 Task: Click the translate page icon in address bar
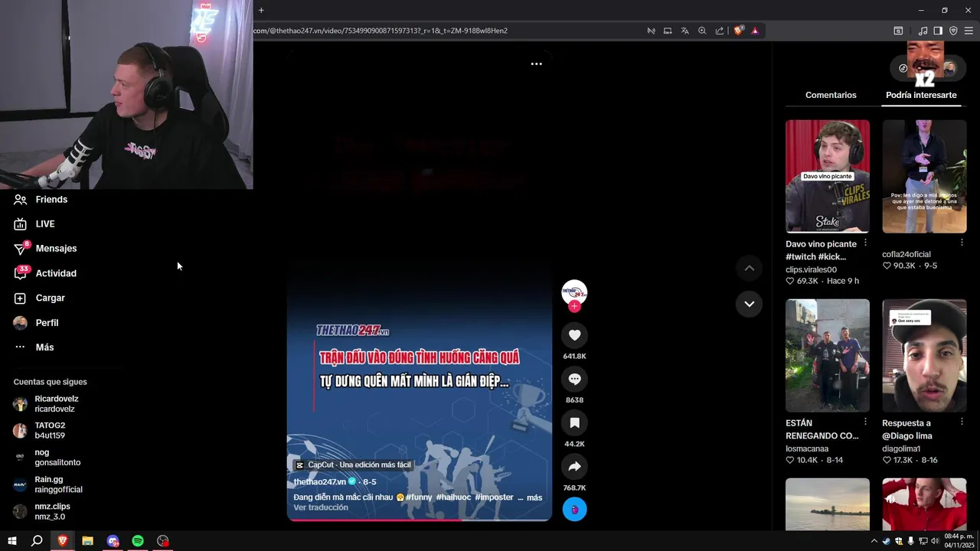pyautogui.click(x=684, y=31)
